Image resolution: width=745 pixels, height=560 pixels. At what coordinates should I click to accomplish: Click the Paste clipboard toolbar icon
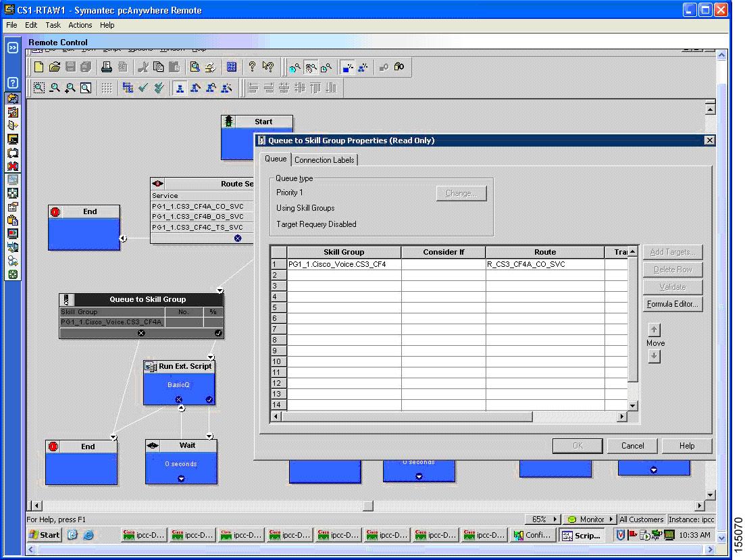tap(174, 67)
